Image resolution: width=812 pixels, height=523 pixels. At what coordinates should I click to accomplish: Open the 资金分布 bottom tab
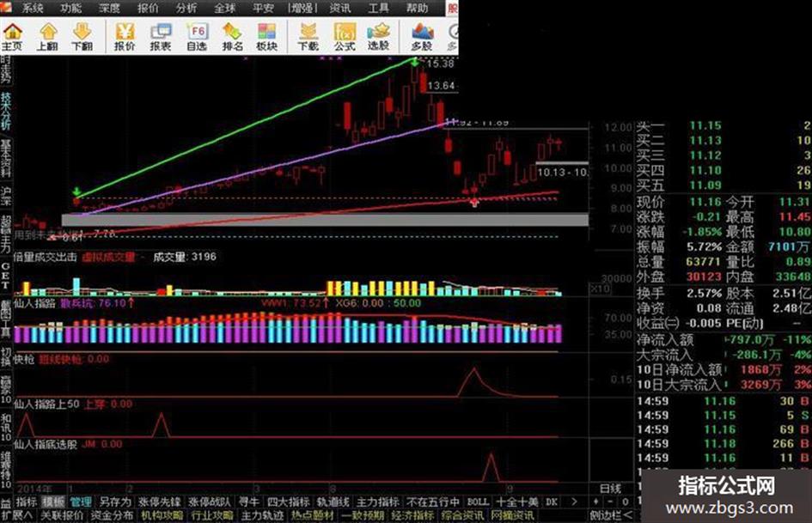click(x=112, y=516)
